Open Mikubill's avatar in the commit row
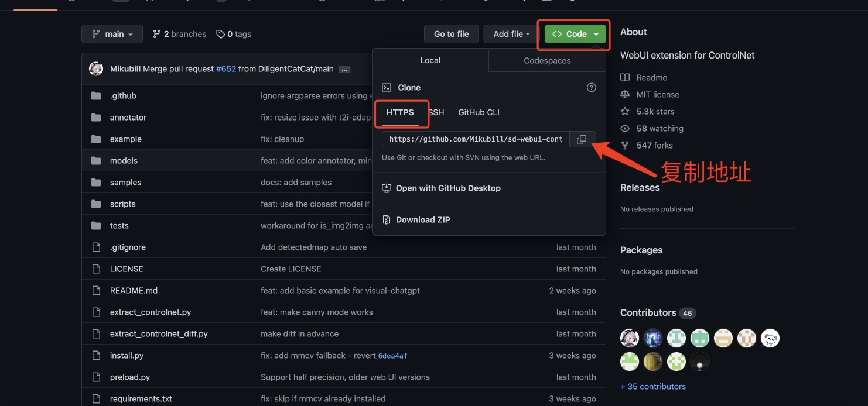This screenshot has width=868, height=406. pos(96,68)
